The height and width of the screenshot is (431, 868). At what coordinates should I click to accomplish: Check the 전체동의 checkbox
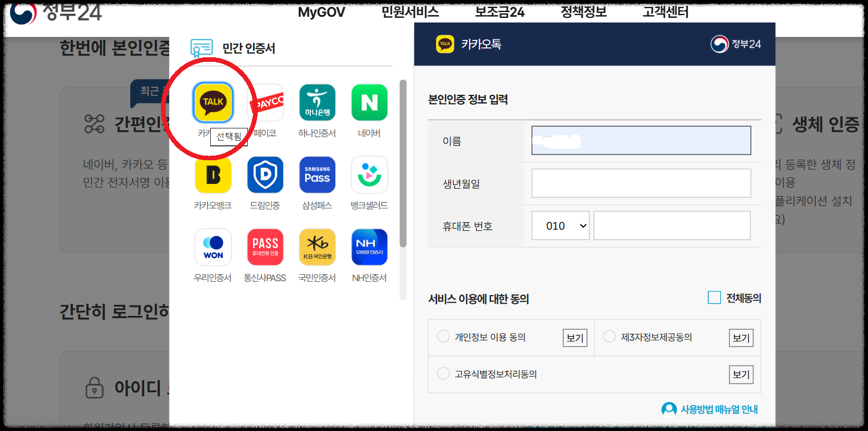(715, 298)
